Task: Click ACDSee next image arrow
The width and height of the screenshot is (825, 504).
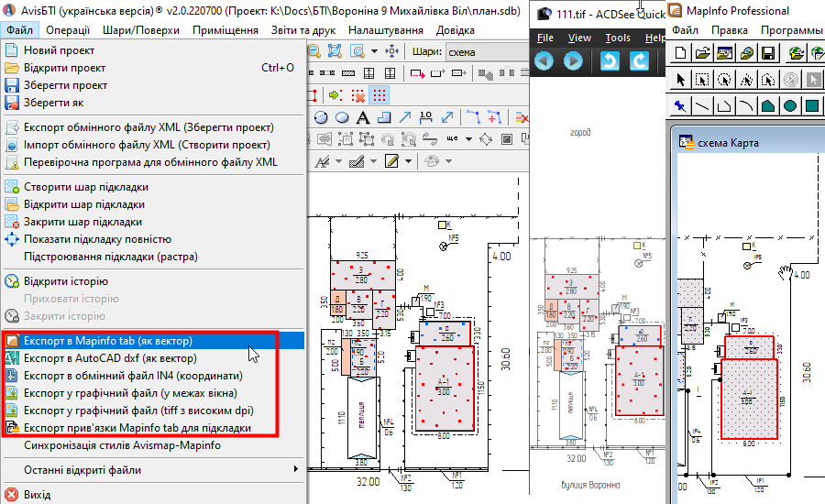Action: click(573, 61)
